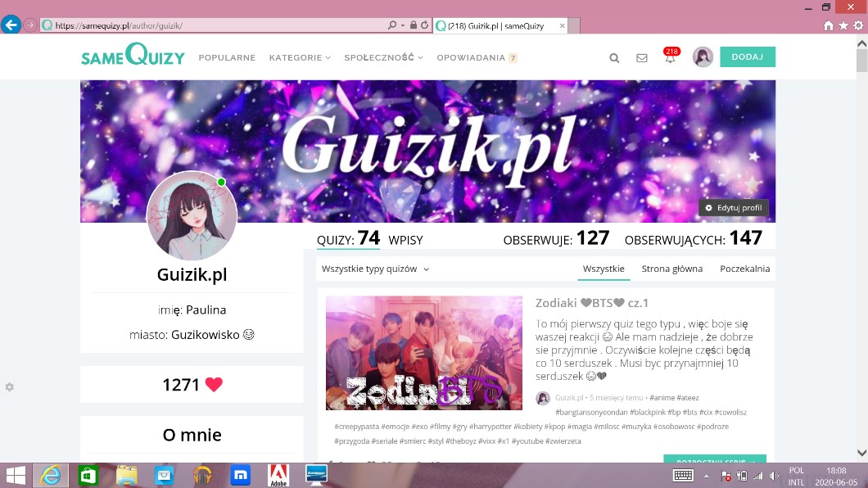The width and height of the screenshot is (868, 488).
Task: Open the 'Wszystkie typy quizów' filter dropdown
Action: (x=375, y=269)
